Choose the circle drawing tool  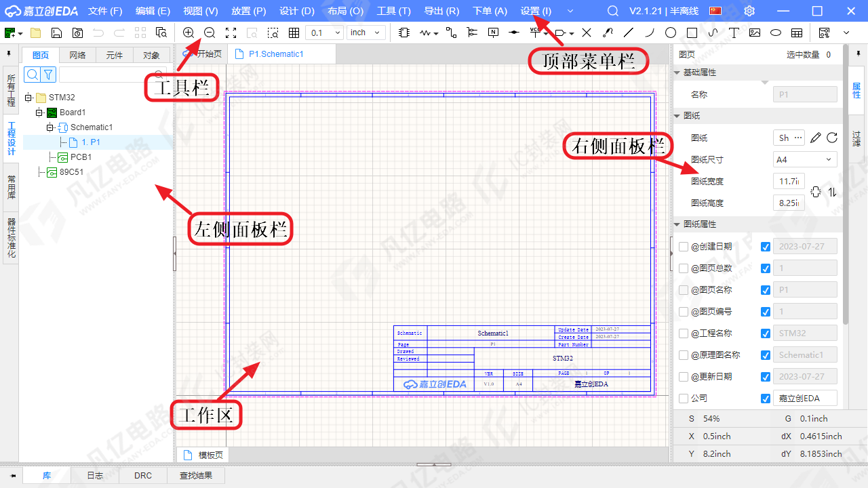(x=671, y=33)
